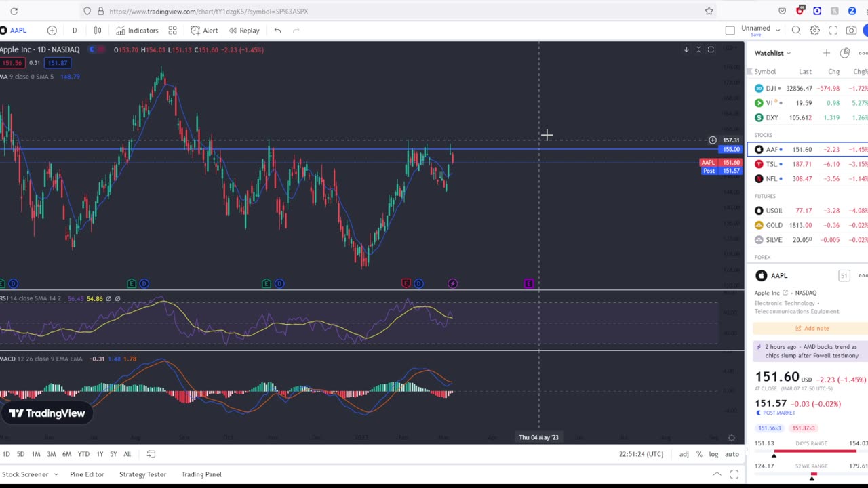Set the time range to 1D

click(x=6, y=454)
